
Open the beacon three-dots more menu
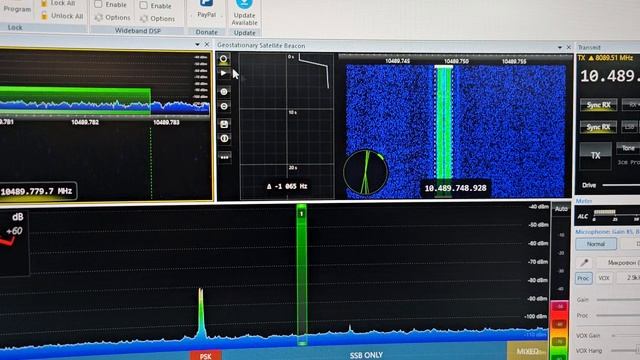(x=224, y=157)
